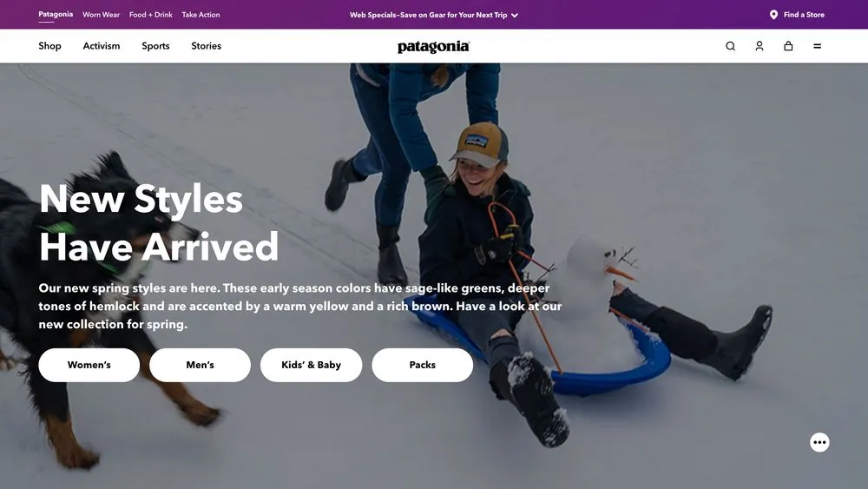Screen dimensions: 868x489
Task: Open the account profile icon
Action: click(x=759, y=46)
